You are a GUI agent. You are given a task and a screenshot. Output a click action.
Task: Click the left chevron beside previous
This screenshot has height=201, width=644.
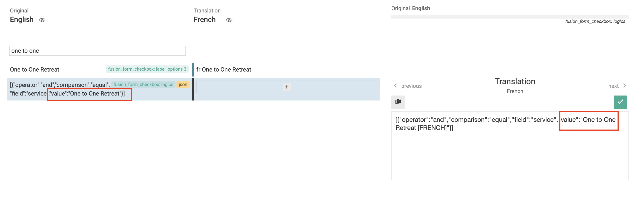click(x=395, y=86)
